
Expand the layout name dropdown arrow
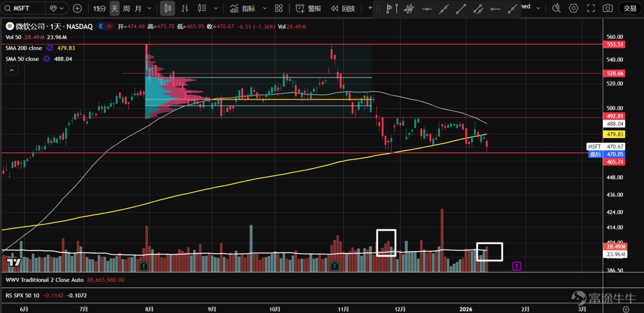tap(538, 8)
